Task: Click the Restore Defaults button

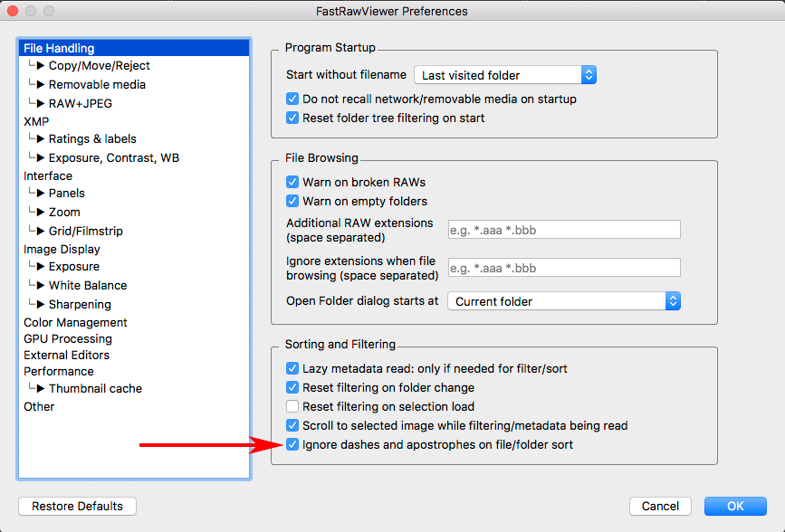Action: click(77, 507)
